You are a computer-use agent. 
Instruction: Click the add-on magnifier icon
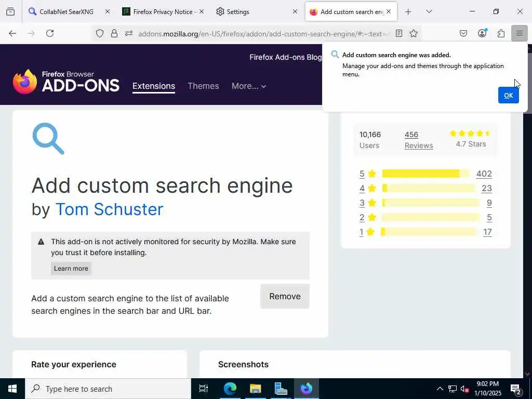pyautogui.click(x=48, y=138)
